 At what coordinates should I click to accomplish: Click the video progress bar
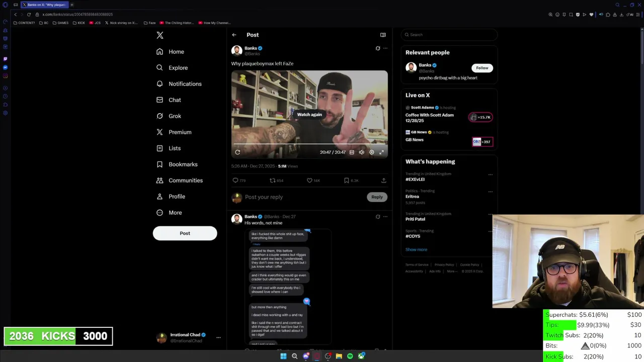pyautogui.click(x=309, y=145)
